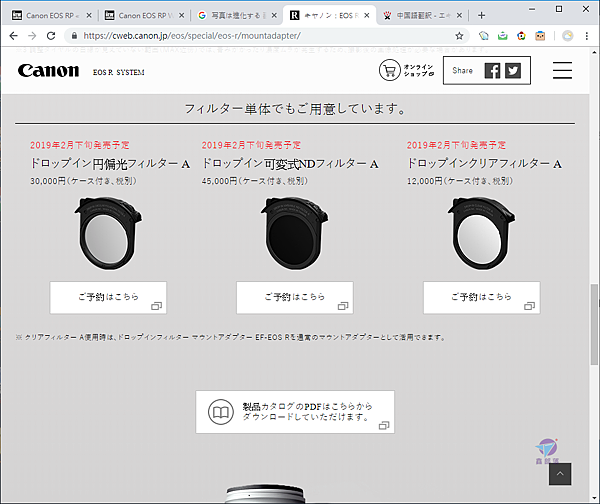Click the ドロップイン円偏光フィルター A title
This screenshot has width=600, height=504.
pyautogui.click(x=110, y=164)
